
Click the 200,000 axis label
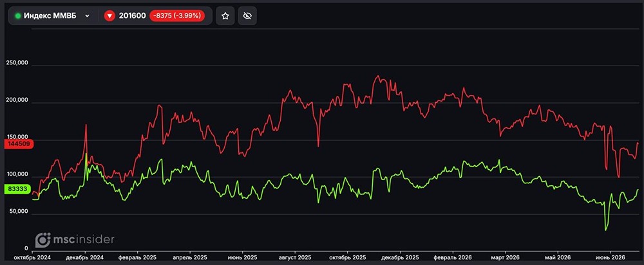tap(17, 100)
